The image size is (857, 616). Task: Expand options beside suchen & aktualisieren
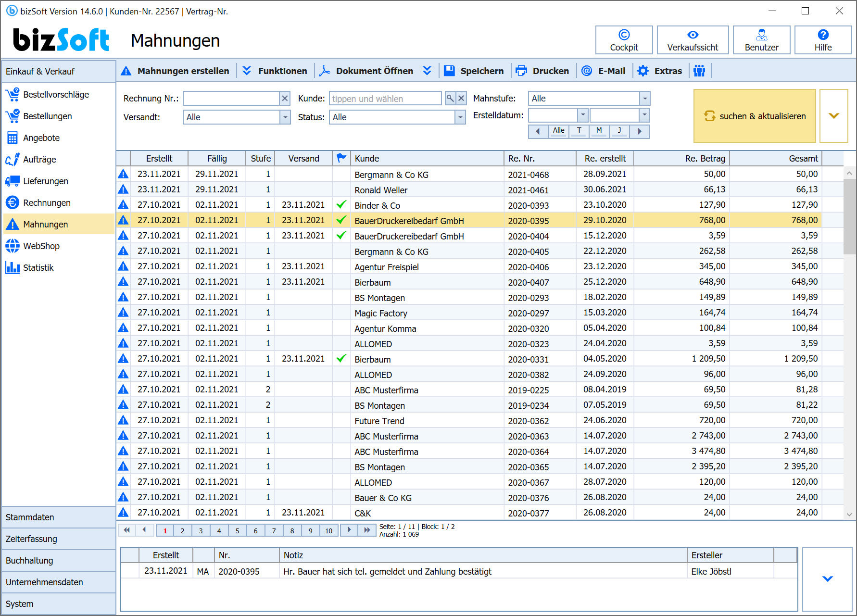coord(833,116)
